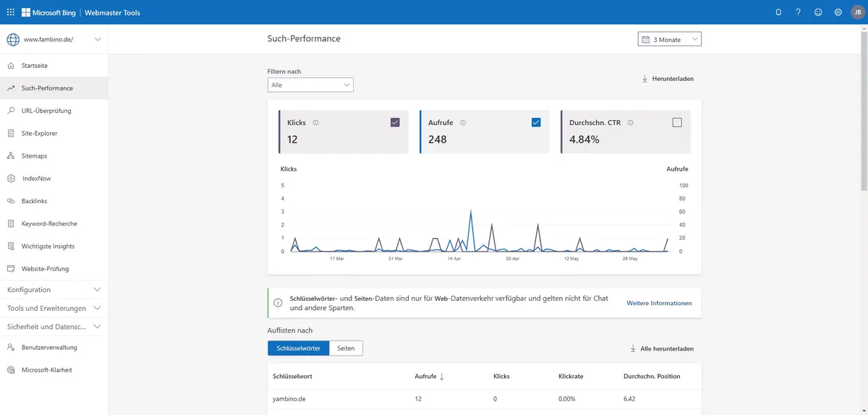Click the 6.42 position value
The width and height of the screenshot is (868, 415).
630,398
